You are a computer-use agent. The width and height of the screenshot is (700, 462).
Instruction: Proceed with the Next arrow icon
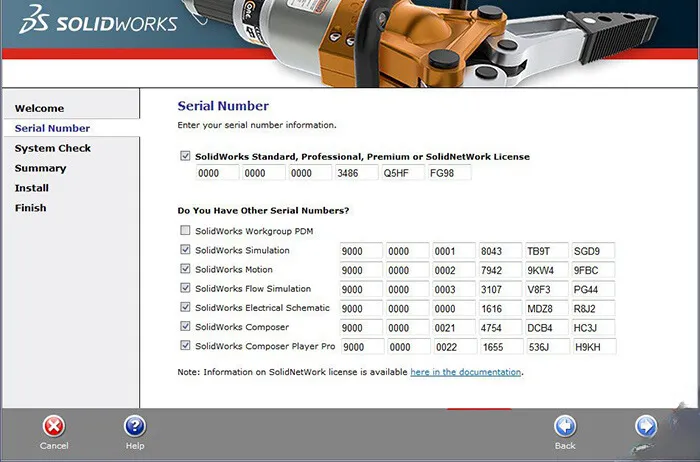coord(646,426)
